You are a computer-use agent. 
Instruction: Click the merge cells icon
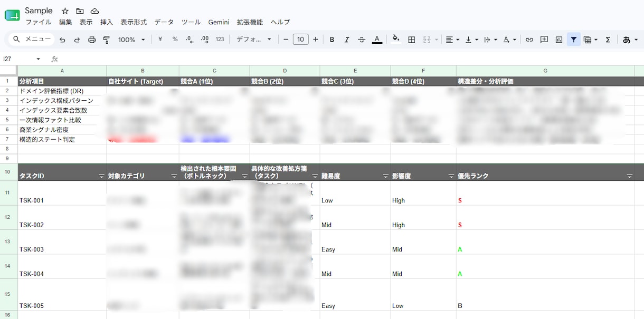tap(427, 40)
